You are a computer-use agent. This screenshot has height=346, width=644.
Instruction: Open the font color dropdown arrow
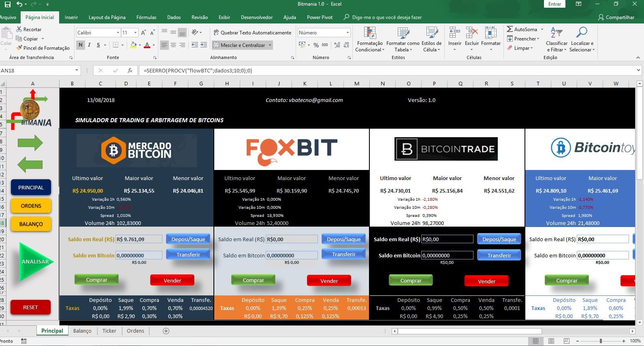pyautogui.click(x=154, y=45)
